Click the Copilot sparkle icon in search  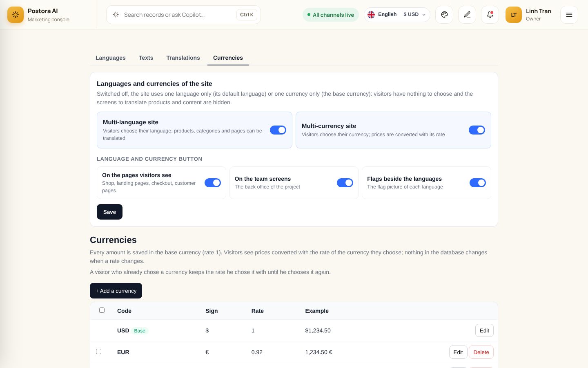(x=116, y=15)
